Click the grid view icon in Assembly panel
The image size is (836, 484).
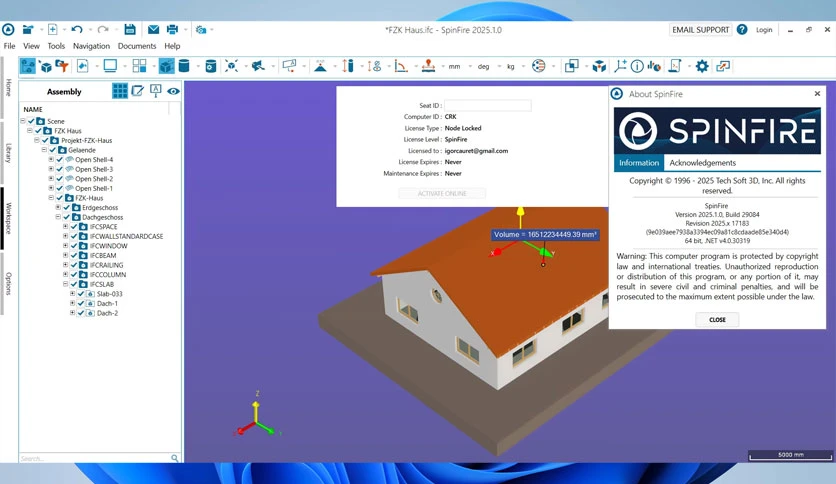click(120, 91)
